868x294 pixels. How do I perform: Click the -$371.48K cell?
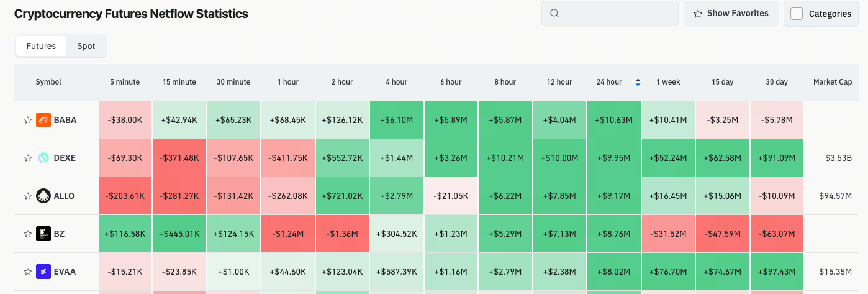click(179, 158)
